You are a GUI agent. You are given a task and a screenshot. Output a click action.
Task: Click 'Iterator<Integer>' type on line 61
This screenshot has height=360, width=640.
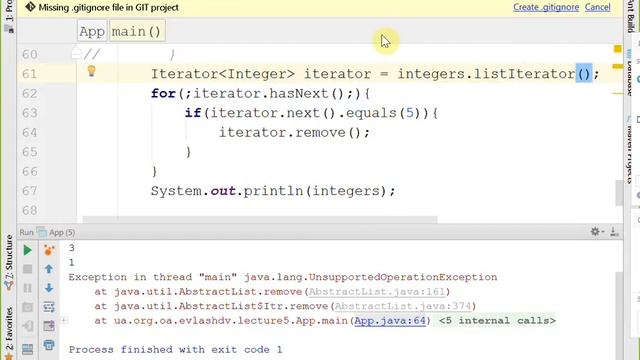click(222, 74)
